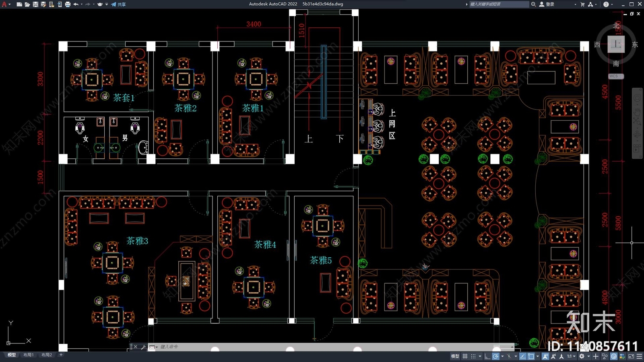The height and width of the screenshot is (362, 644).
Task: Open the Autodesk App Store cart
Action: coord(582,4)
